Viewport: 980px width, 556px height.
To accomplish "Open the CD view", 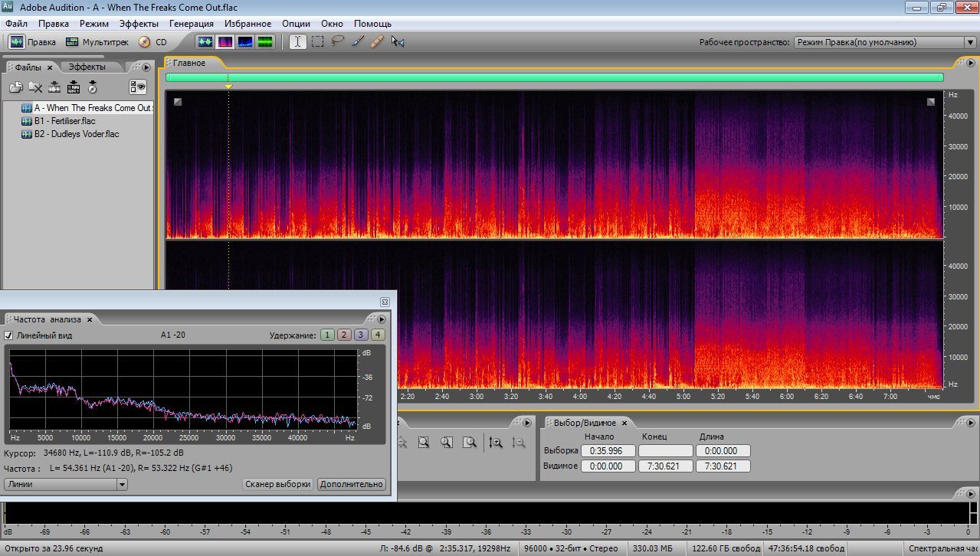I will click(152, 42).
